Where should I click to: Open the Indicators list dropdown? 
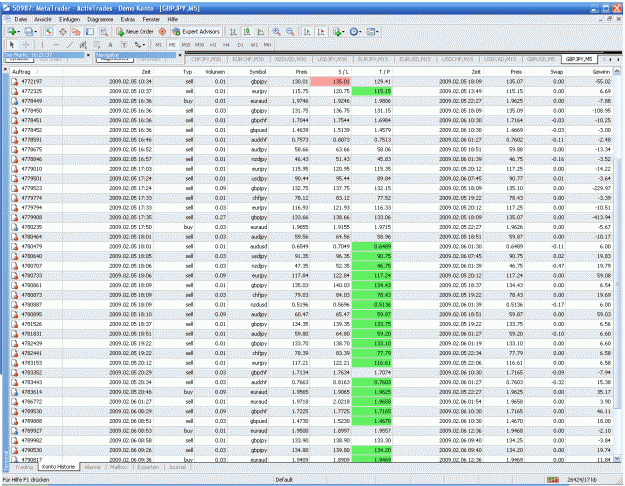pyautogui.click(x=338, y=31)
